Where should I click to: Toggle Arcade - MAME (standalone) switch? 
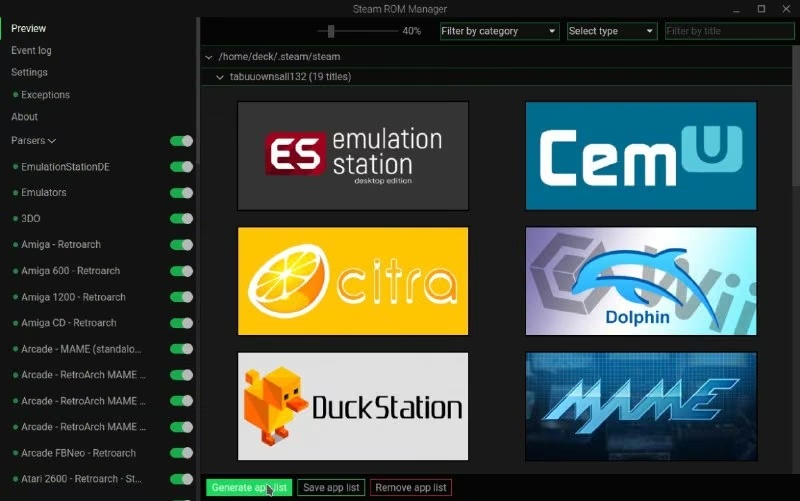point(181,349)
